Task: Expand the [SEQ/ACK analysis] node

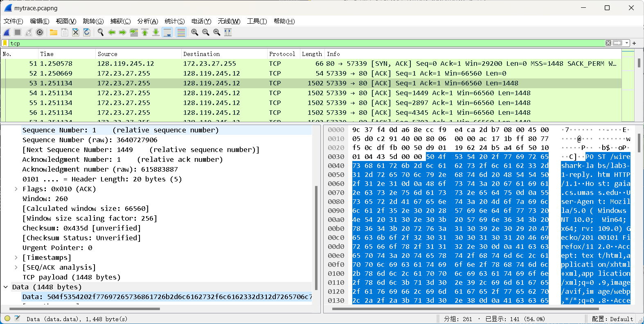Action: pyautogui.click(x=16, y=267)
